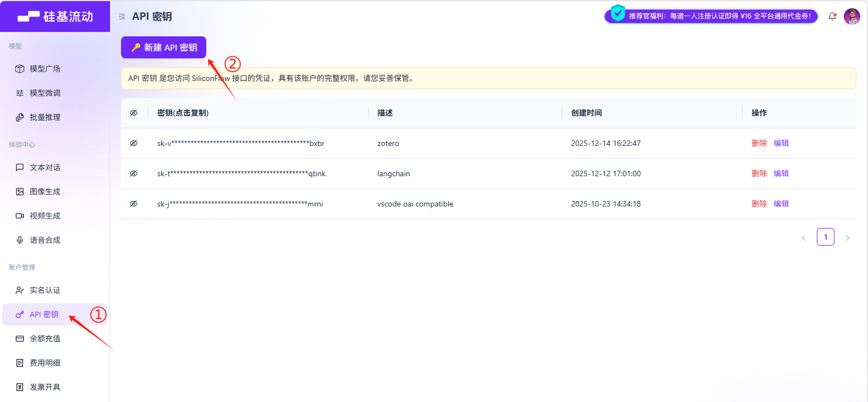Screen dimensions: 868x402
Task: Open 语音合成 page
Action: tap(45, 240)
